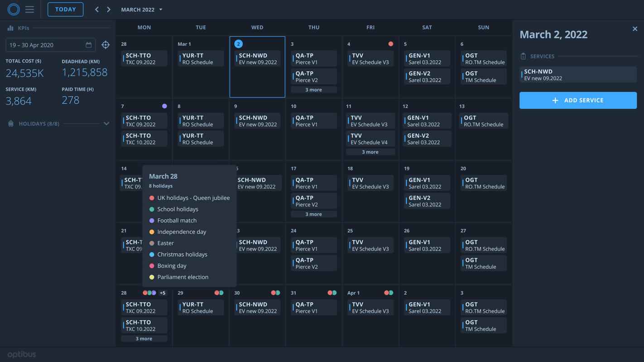Click the red holiday dot on March 4
644x362 pixels.
[391, 43]
